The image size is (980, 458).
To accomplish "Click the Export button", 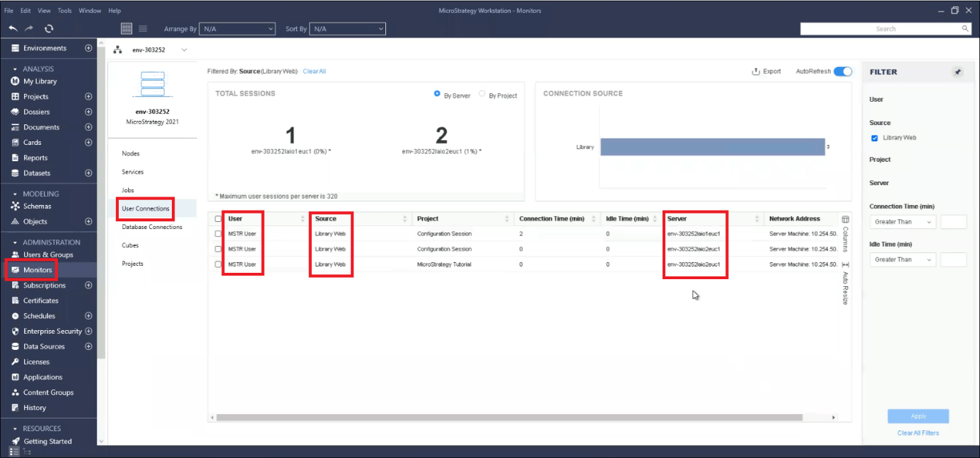I will pyautogui.click(x=767, y=71).
